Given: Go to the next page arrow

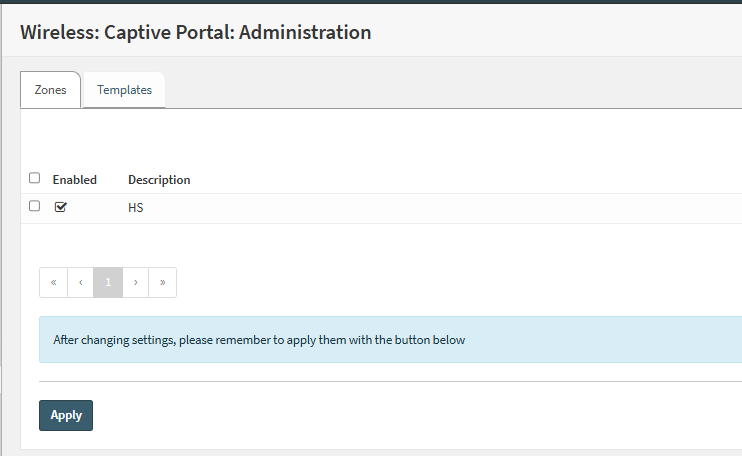Looking at the screenshot, I should (135, 282).
